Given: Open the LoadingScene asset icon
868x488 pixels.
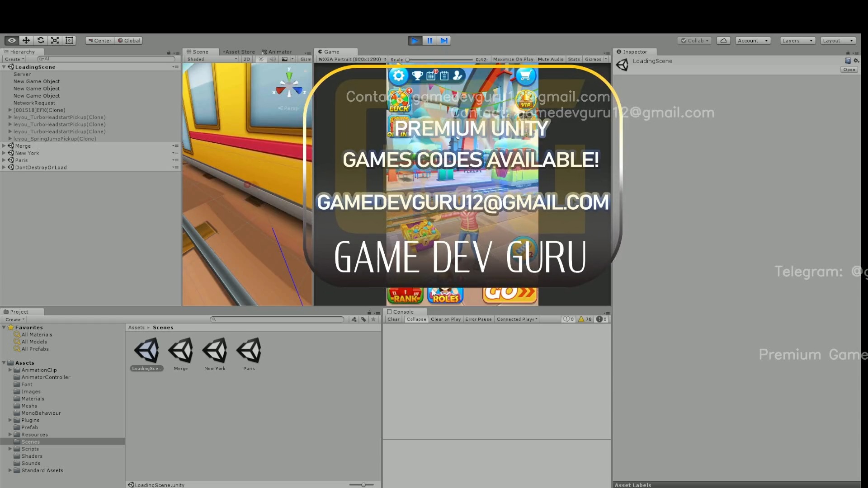Looking at the screenshot, I should [146, 350].
